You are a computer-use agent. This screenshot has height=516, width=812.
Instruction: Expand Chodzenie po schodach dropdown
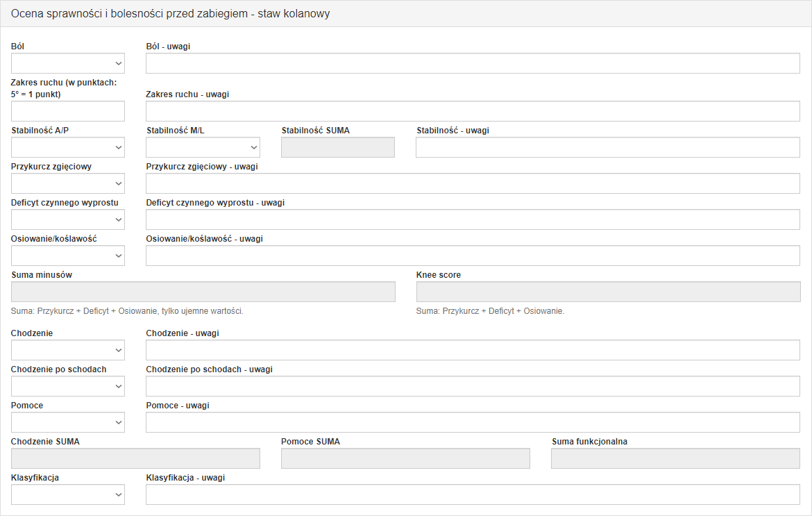click(68, 386)
